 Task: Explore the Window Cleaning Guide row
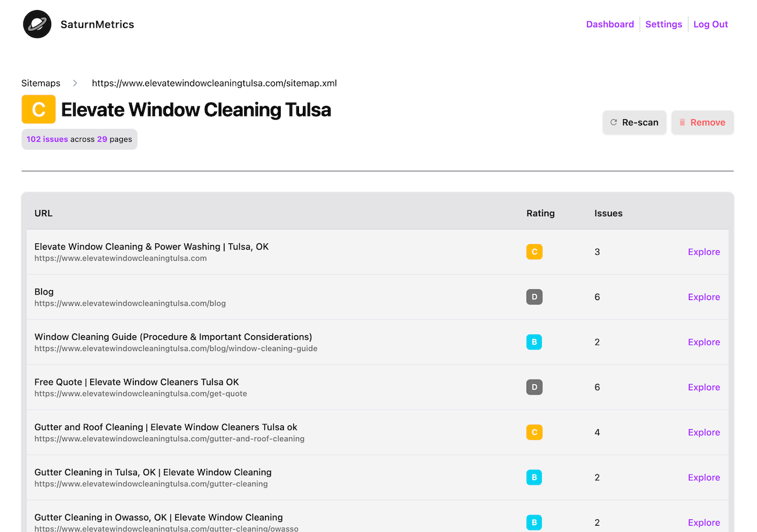704,342
